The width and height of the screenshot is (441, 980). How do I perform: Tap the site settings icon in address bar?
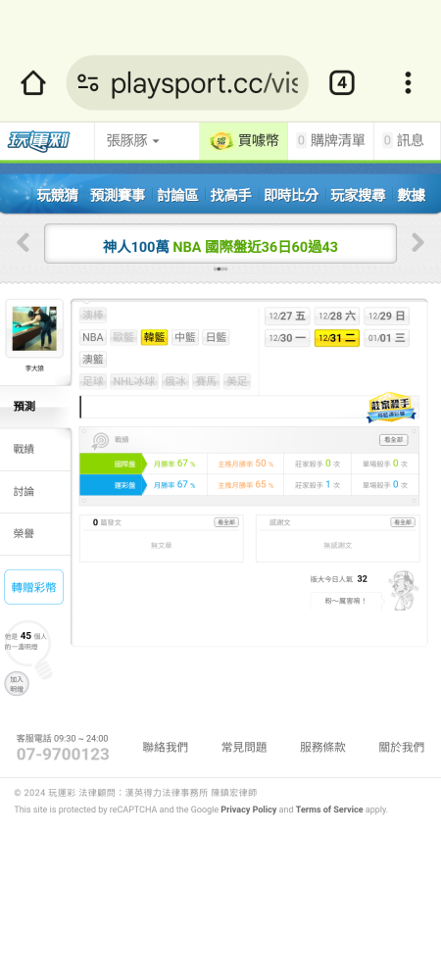pyautogui.click(x=88, y=83)
